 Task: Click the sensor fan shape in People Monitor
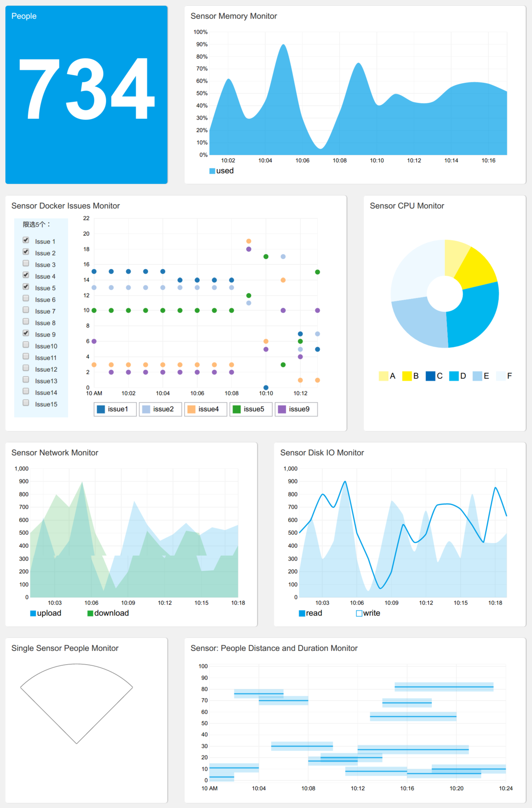(x=76, y=703)
